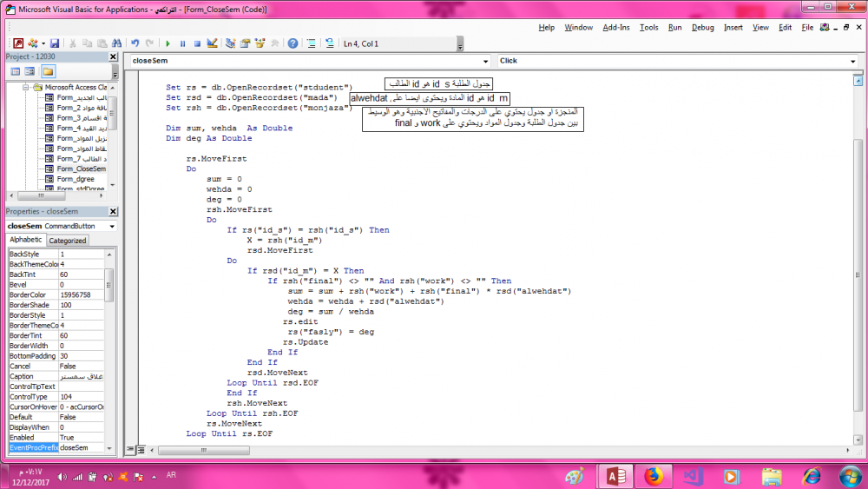The height and width of the screenshot is (489, 868).
Task: Click the BorderColor property value 15956758
Action: (81, 294)
